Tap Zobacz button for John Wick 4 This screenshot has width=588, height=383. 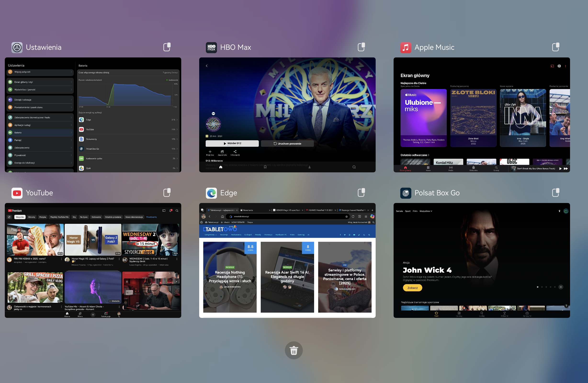(412, 288)
